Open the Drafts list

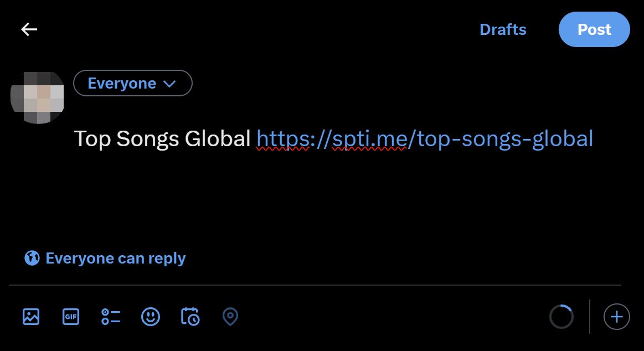(x=503, y=29)
